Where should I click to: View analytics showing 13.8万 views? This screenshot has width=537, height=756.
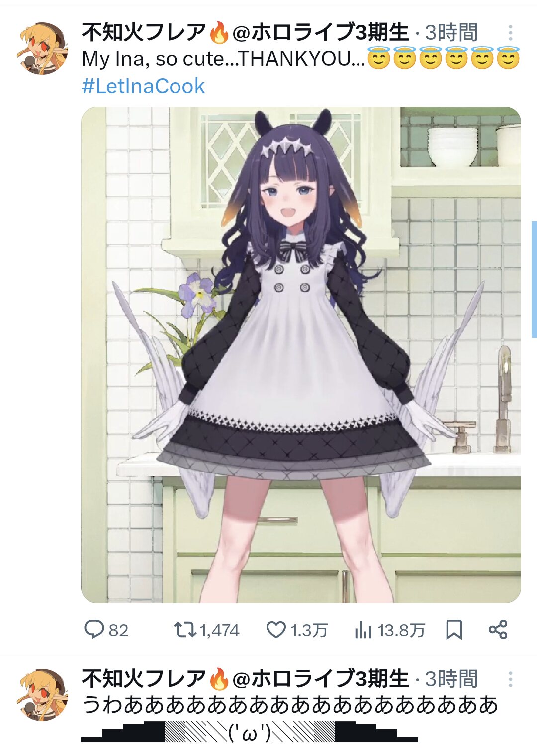click(x=390, y=630)
